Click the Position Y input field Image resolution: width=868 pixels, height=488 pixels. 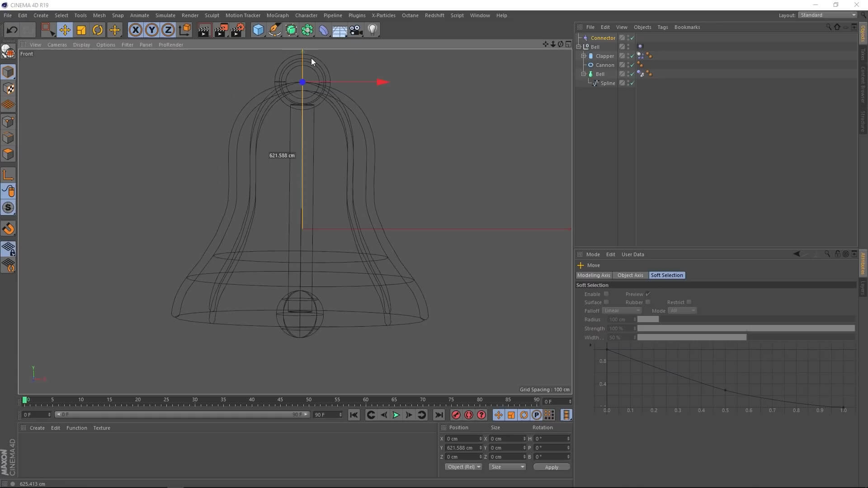(462, 448)
